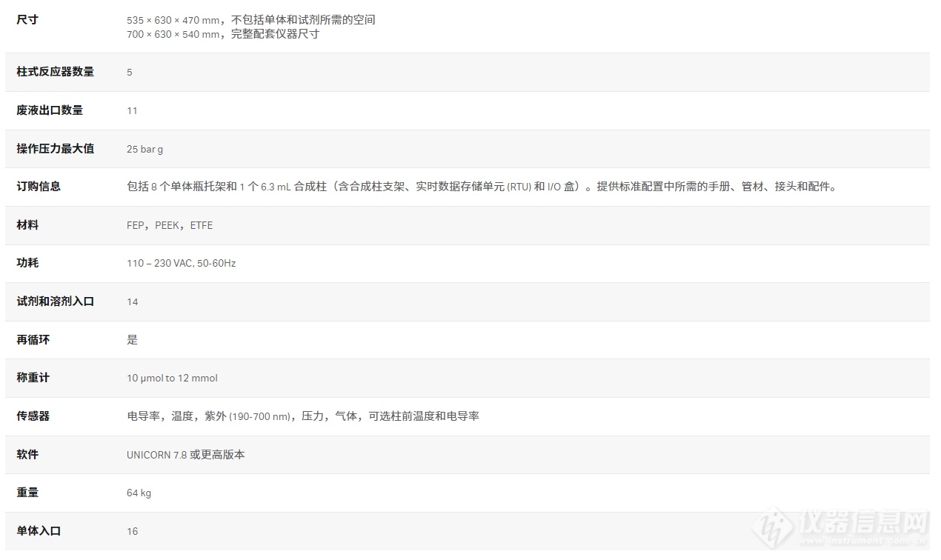
Task: Click the 操作压力最大值 label
Action: 56,148
